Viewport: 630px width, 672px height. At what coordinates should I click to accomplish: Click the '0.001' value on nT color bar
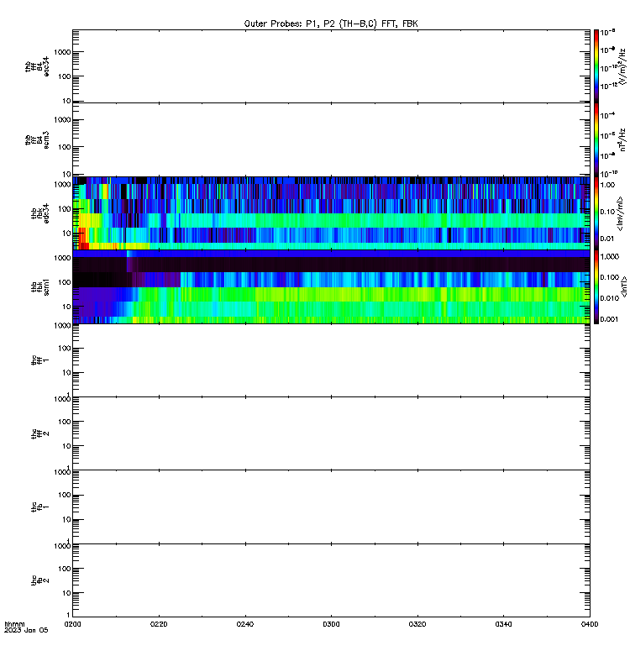click(x=610, y=319)
